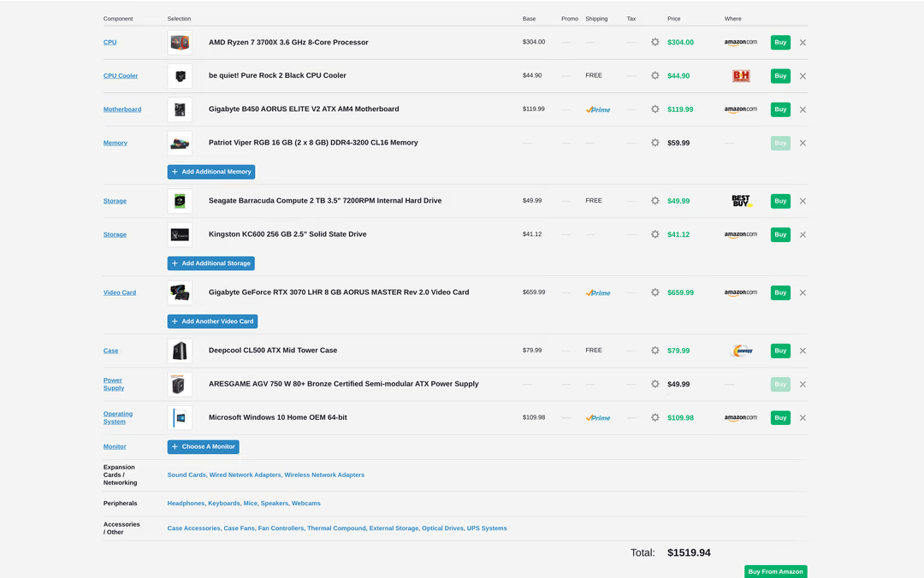
Task: Buy the be quiet! CPU cooler
Action: point(780,76)
